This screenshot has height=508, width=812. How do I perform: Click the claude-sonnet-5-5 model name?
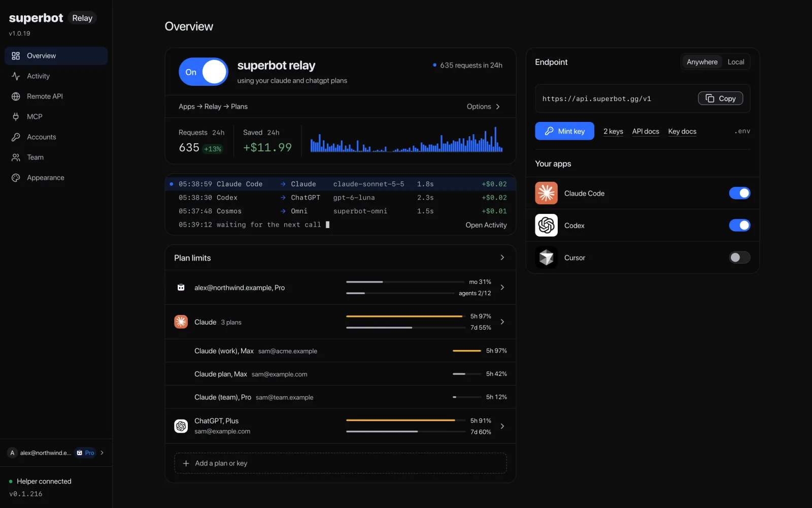368,184
